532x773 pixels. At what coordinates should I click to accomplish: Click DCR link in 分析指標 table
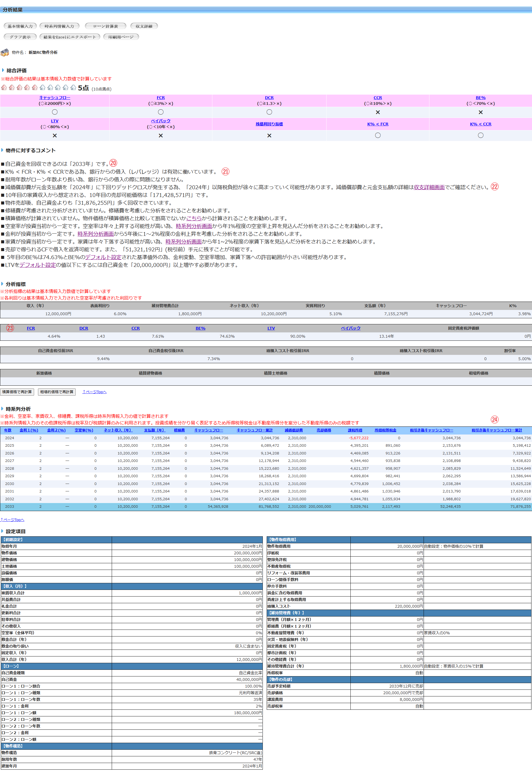point(84,328)
